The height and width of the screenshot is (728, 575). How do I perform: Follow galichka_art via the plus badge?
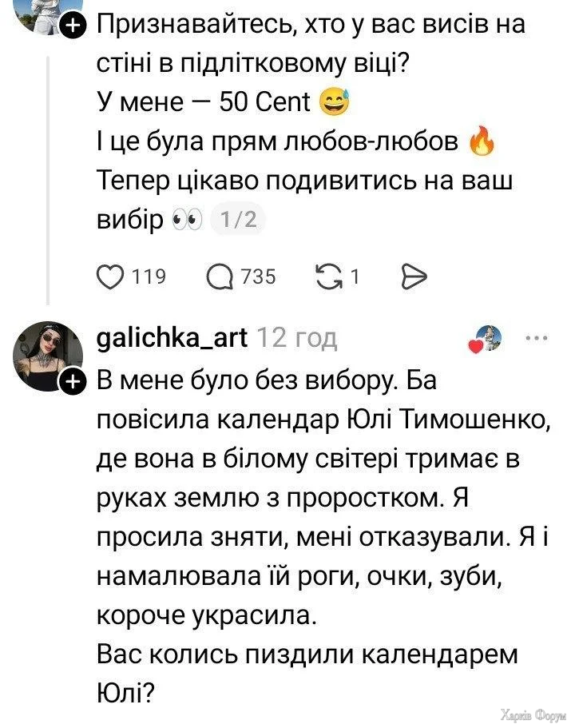[73, 384]
